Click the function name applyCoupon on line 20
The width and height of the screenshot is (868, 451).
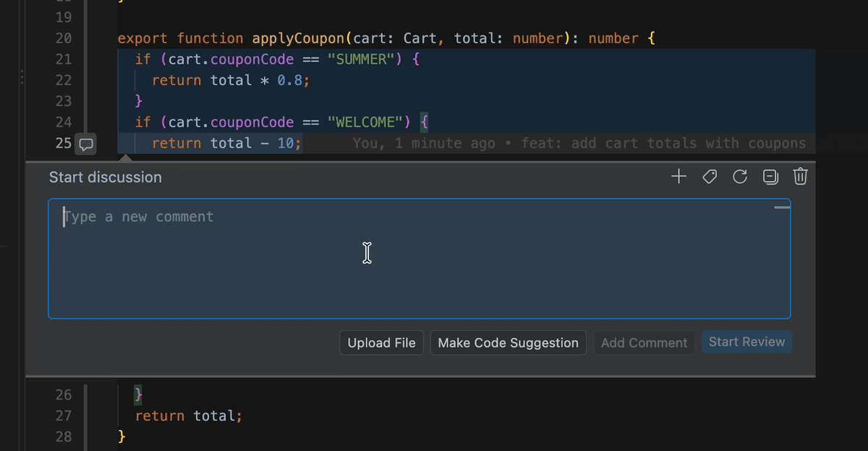click(x=298, y=38)
